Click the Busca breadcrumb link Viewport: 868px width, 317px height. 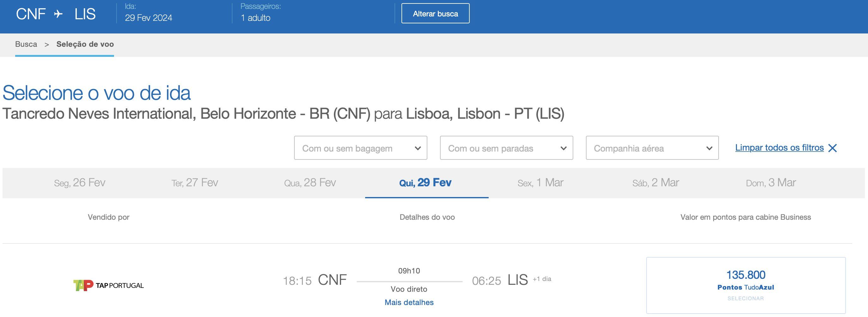[26, 44]
